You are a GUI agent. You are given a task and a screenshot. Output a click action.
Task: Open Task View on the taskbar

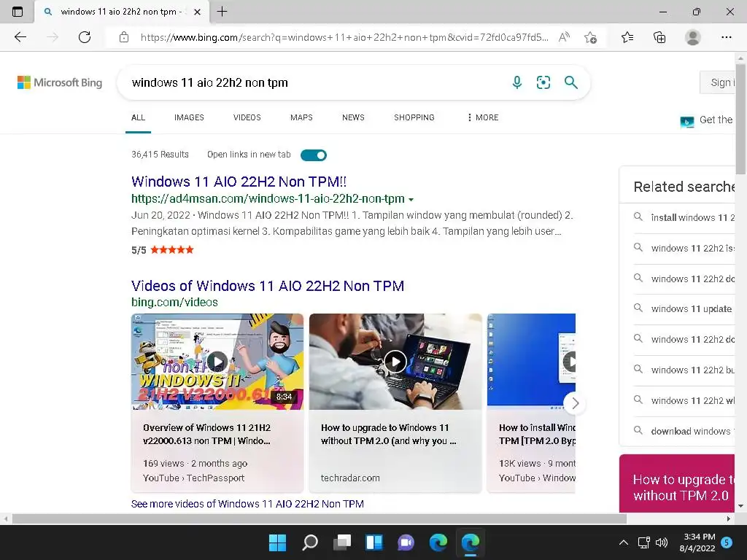[342, 542]
